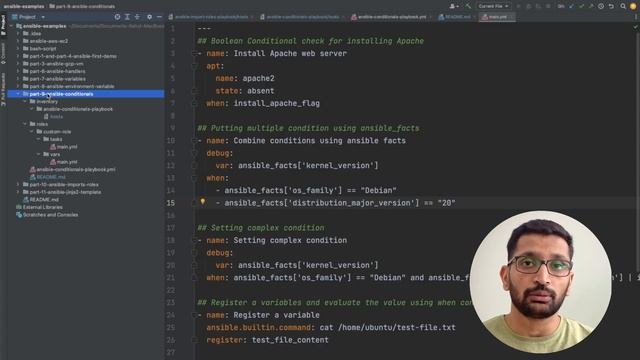Click the green Run icon in toolbar
The image size is (640, 360).
point(519,6)
